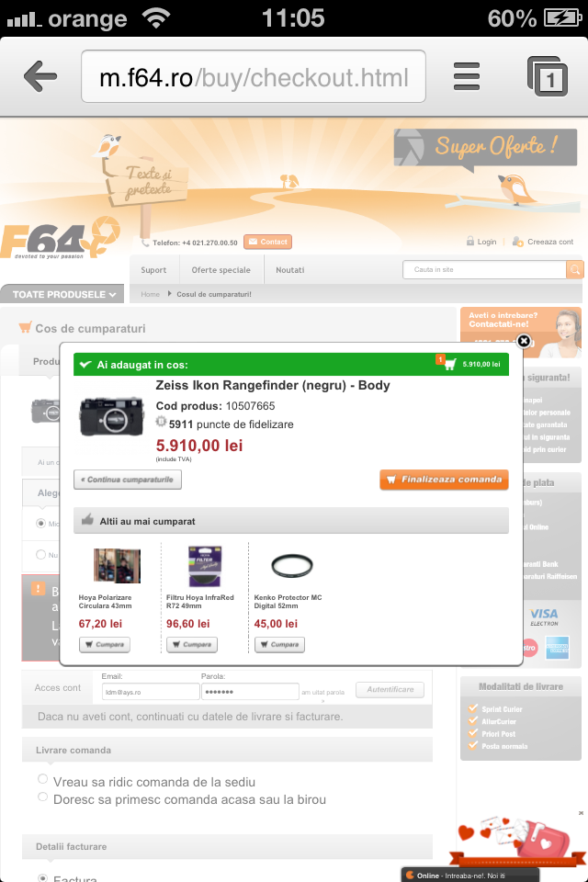Viewport: 588px width, 882px height.
Task: Open the browser hamburger menu
Action: [x=467, y=76]
